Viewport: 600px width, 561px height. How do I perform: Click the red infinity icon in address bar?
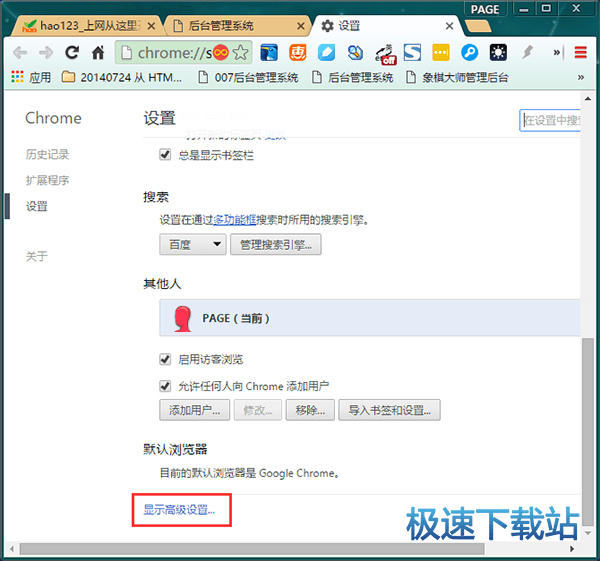coord(220,52)
